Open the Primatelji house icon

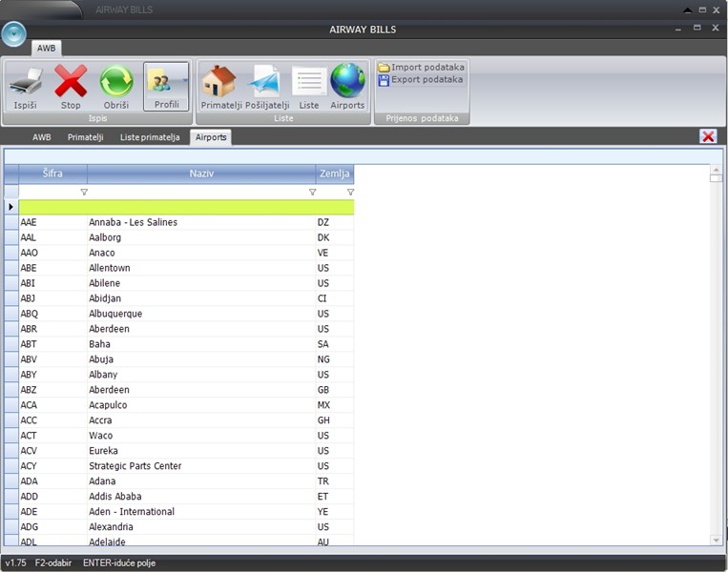coord(218,81)
